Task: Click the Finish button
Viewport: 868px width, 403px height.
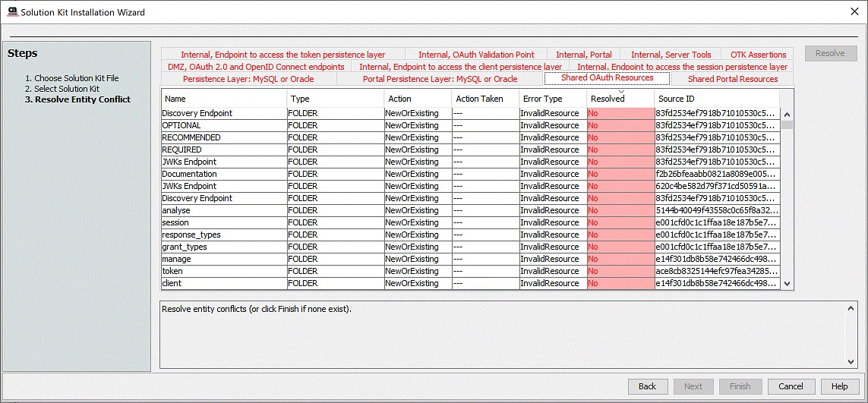Action: (740, 386)
